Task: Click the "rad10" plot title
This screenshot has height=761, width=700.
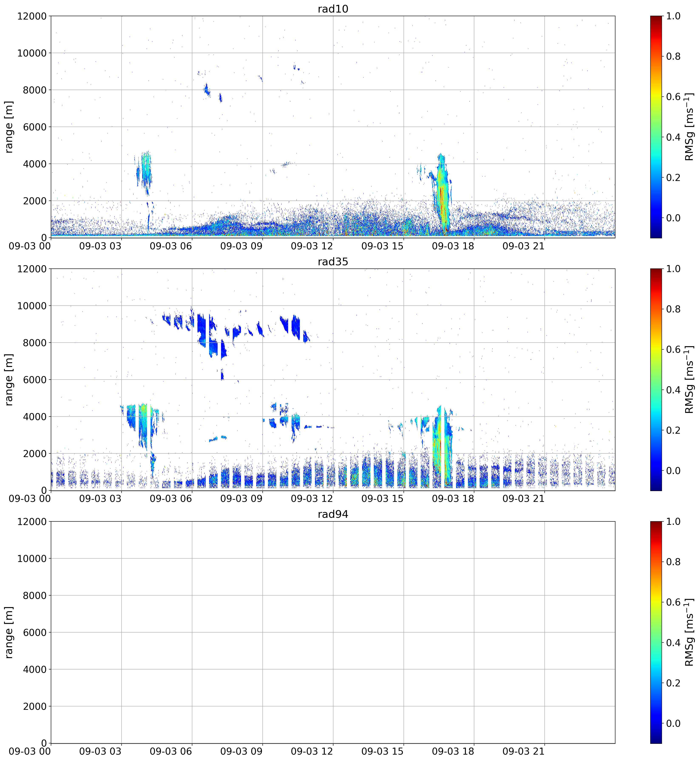Action: click(x=333, y=9)
